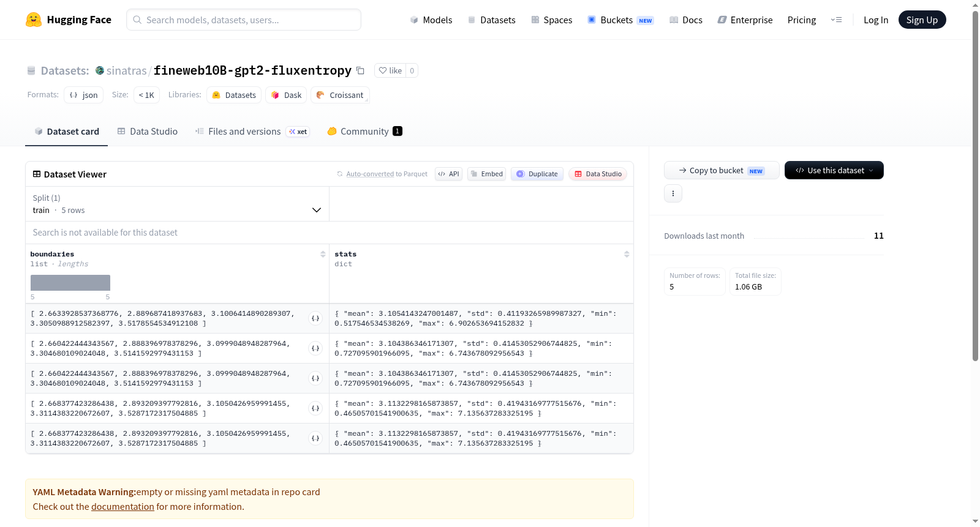The image size is (980, 527).
Task: Open Data Studio from viewer header
Action: 598,174
